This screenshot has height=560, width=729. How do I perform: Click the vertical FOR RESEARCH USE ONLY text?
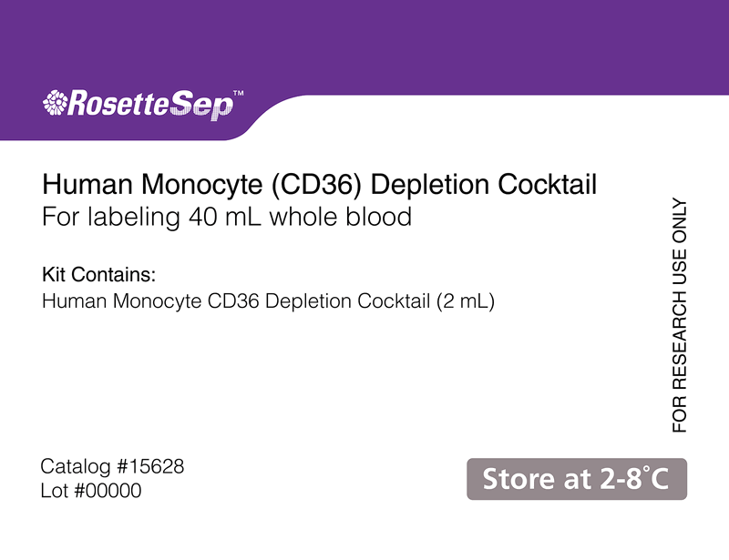pyautogui.click(x=679, y=316)
